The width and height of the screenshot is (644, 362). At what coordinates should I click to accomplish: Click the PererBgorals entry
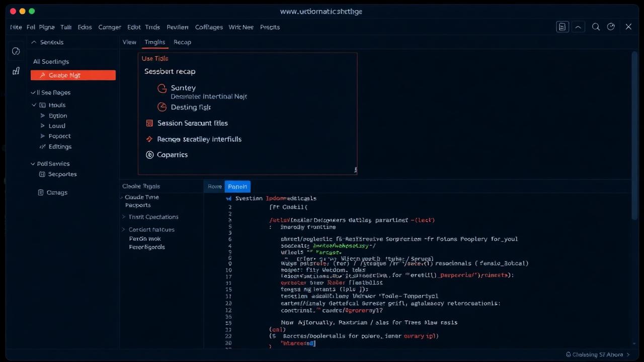click(x=147, y=247)
